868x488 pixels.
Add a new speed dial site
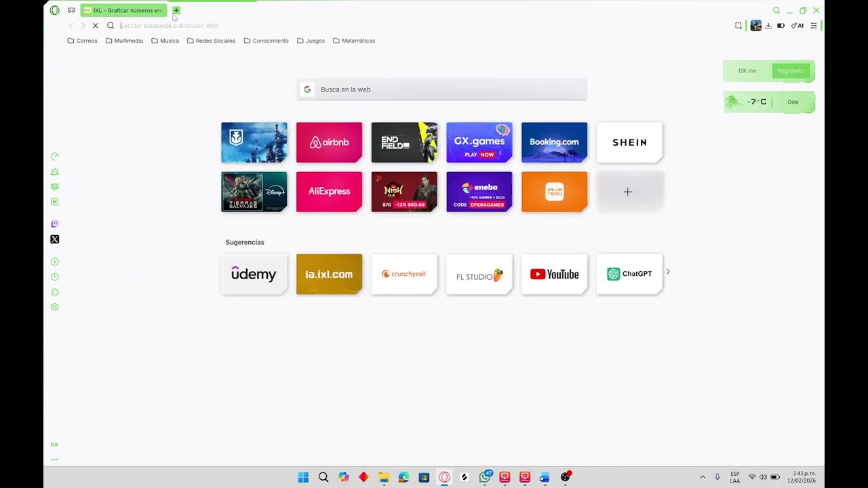pyautogui.click(x=629, y=192)
